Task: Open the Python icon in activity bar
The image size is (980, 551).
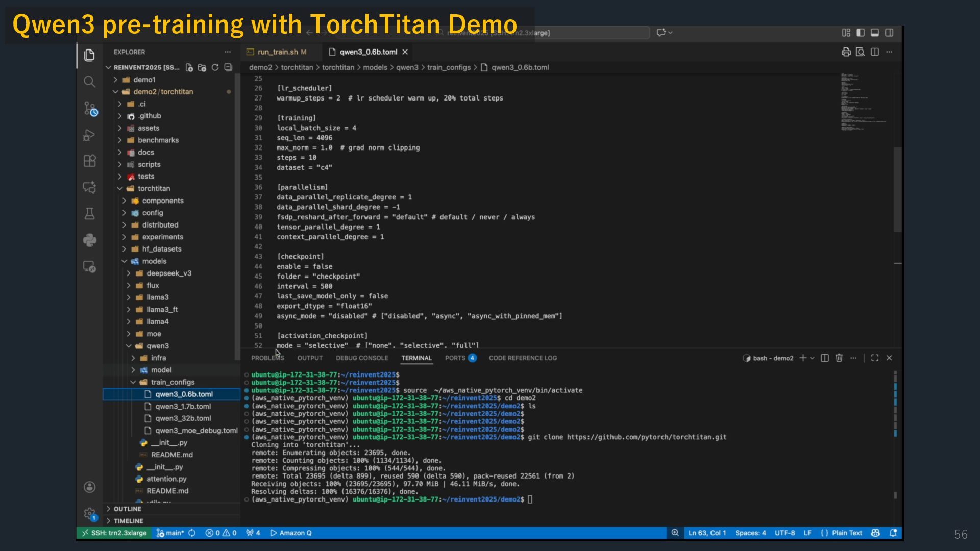Action: 89,240
